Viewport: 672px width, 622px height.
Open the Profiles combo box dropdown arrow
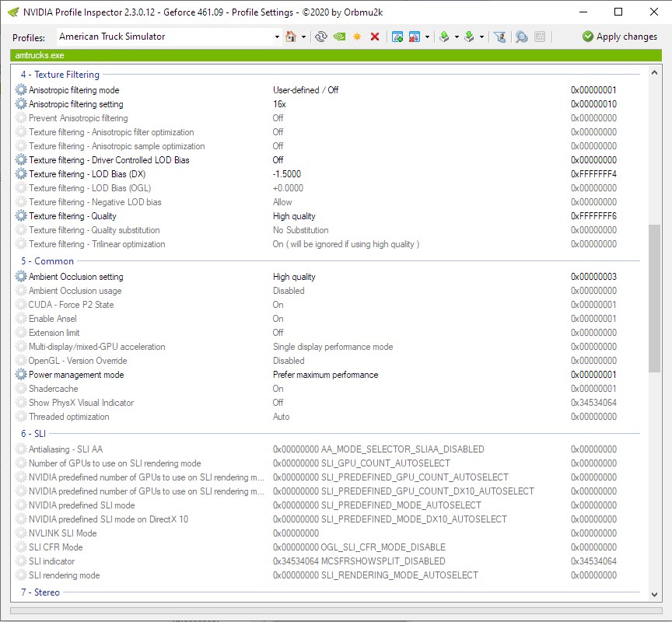click(x=277, y=37)
